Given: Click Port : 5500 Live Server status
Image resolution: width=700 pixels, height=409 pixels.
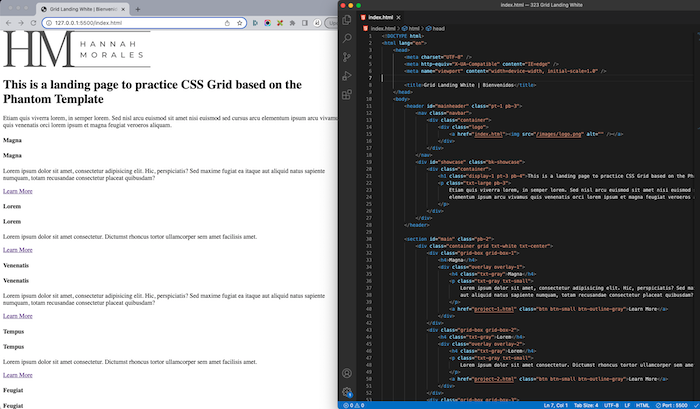Looking at the screenshot, I should [x=671, y=405].
